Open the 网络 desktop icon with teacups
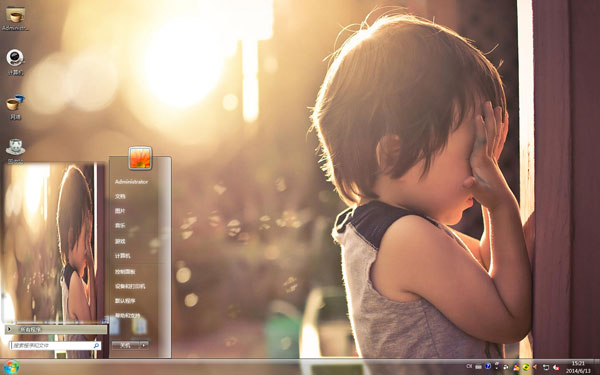This screenshot has height=375, width=600. tap(15, 107)
